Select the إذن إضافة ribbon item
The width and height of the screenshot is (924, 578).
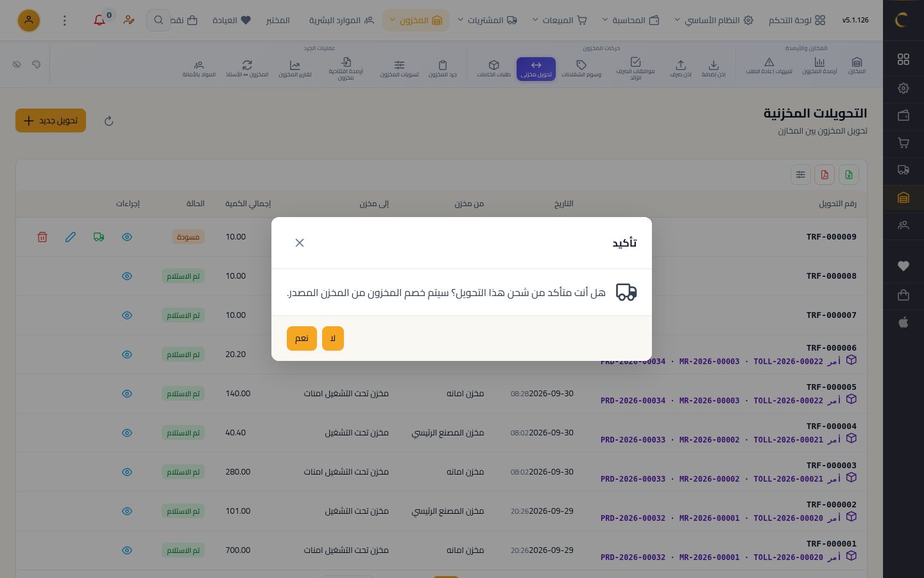coord(714,69)
